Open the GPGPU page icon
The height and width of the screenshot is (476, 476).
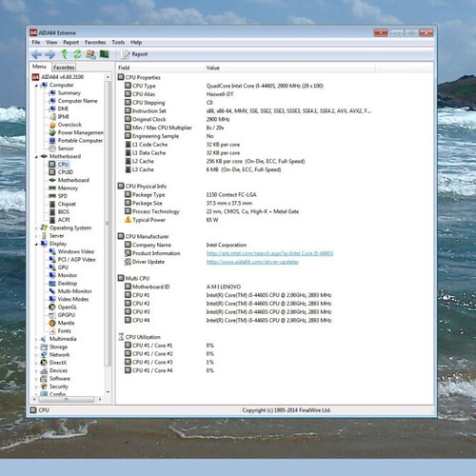click(52, 315)
